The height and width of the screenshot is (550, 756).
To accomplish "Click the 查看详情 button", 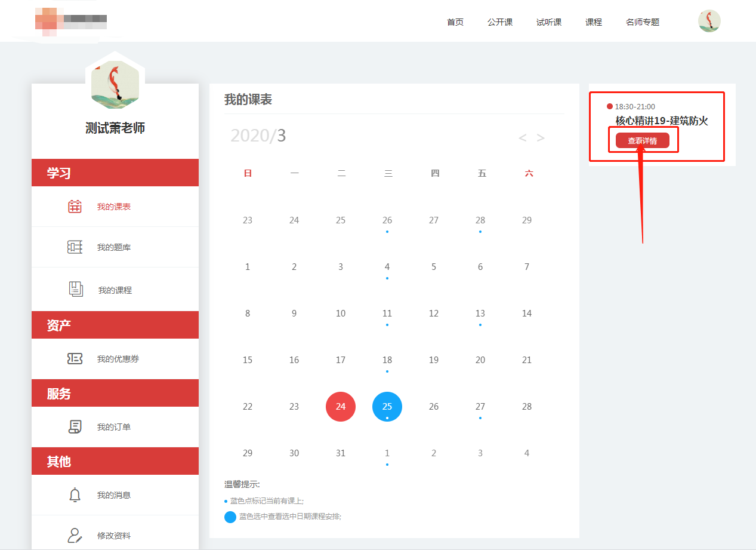I will pos(643,140).
